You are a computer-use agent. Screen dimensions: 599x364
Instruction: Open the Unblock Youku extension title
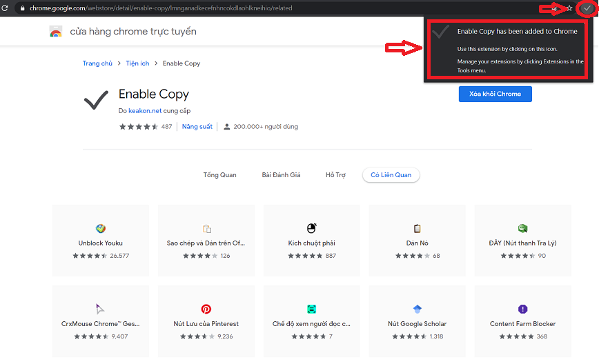(101, 243)
